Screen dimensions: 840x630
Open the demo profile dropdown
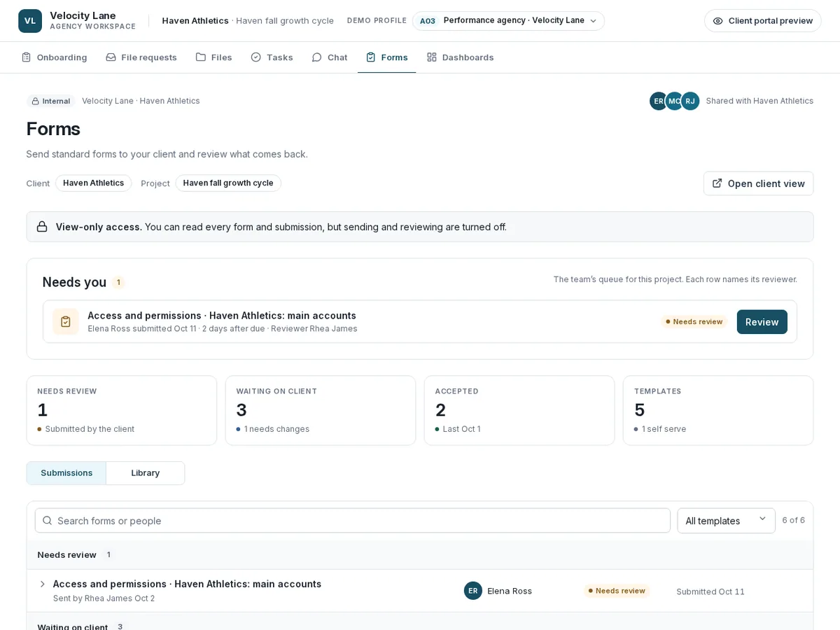pos(508,21)
